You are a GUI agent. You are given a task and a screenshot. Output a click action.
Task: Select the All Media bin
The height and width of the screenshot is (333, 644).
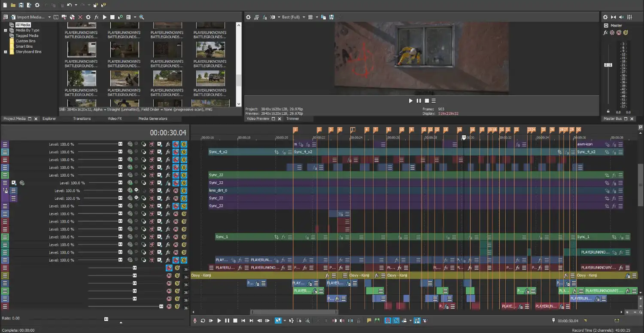(23, 25)
